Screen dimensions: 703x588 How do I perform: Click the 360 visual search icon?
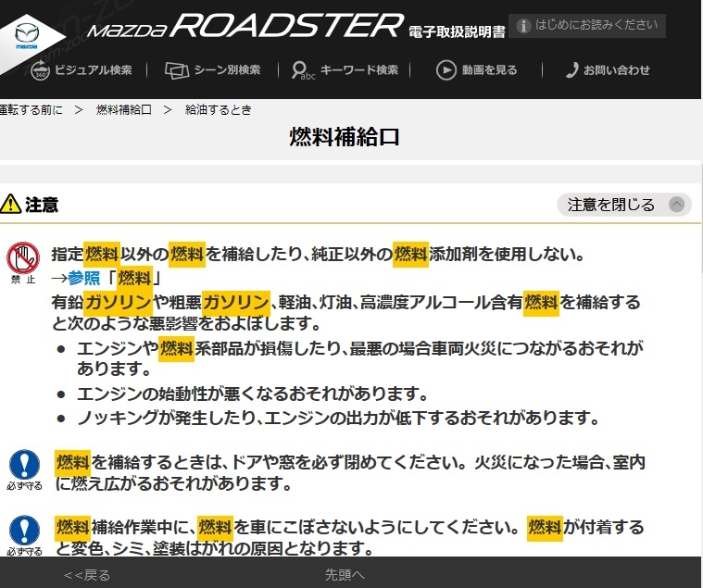[40, 70]
